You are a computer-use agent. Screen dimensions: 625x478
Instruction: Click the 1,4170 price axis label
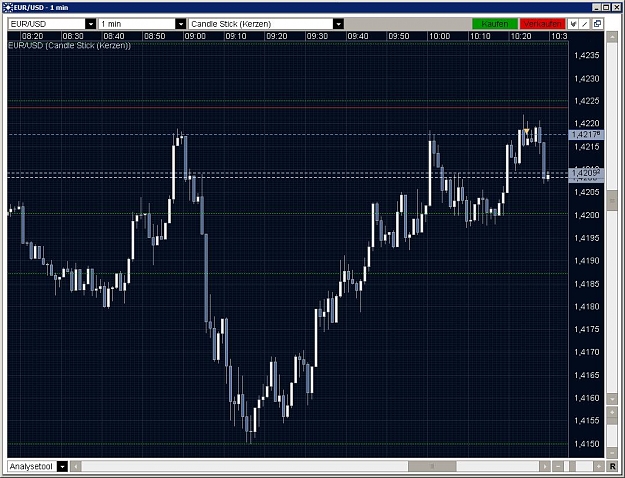[587, 352]
